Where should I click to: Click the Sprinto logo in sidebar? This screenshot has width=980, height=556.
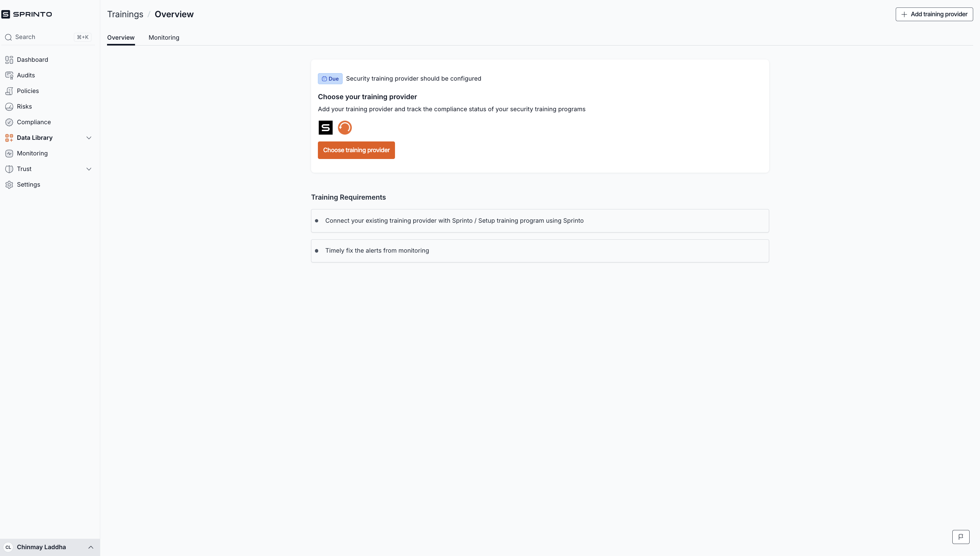(x=27, y=14)
